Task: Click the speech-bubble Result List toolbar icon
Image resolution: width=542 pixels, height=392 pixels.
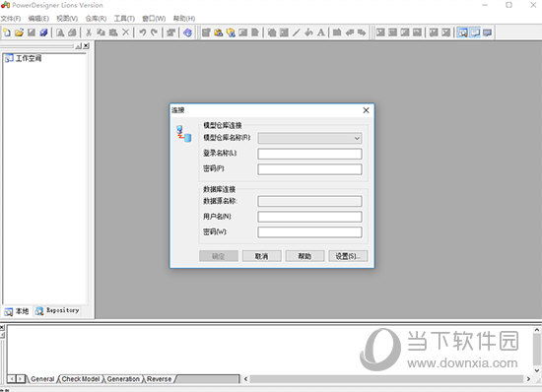Action: click(x=488, y=33)
